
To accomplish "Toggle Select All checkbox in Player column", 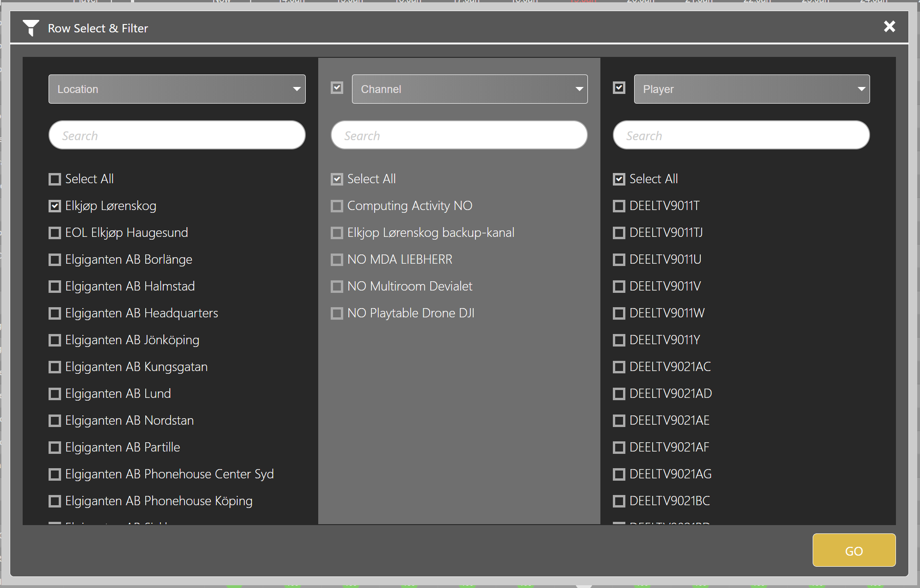I will [617, 179].
